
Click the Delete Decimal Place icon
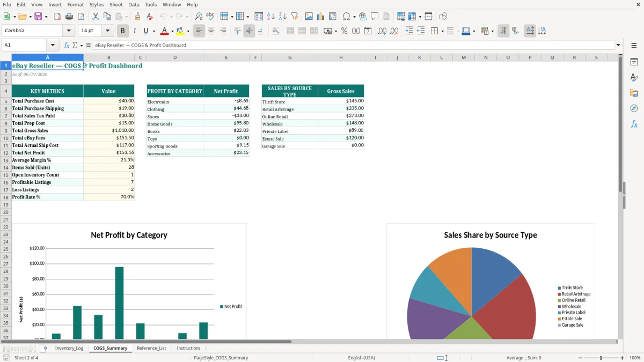(394, 31)
